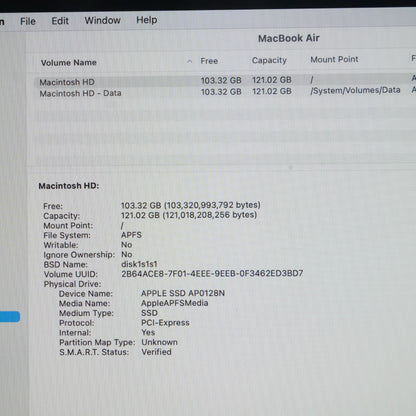The width and height of the screenshot is (416, 416).
Task: Click the /System/Volumes/Data mount point cell
Action: pos(355,90)
